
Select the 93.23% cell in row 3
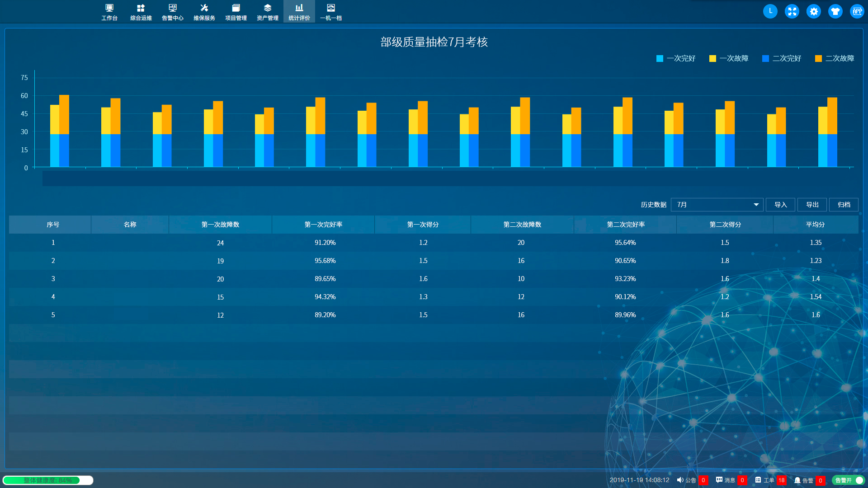click(625, 279)
